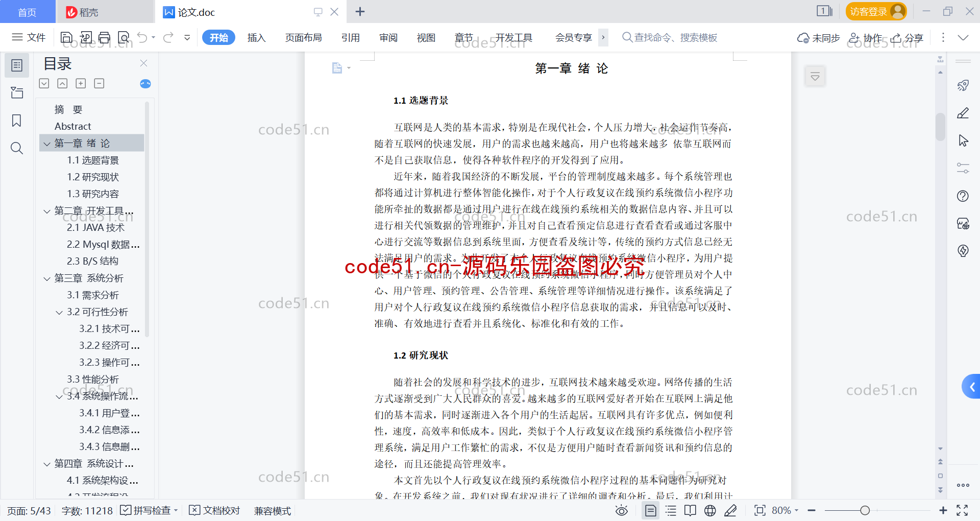Click the add heading plus icon in 目录
The width and height of the screenshot is (980, 521).
pos(81,83)
